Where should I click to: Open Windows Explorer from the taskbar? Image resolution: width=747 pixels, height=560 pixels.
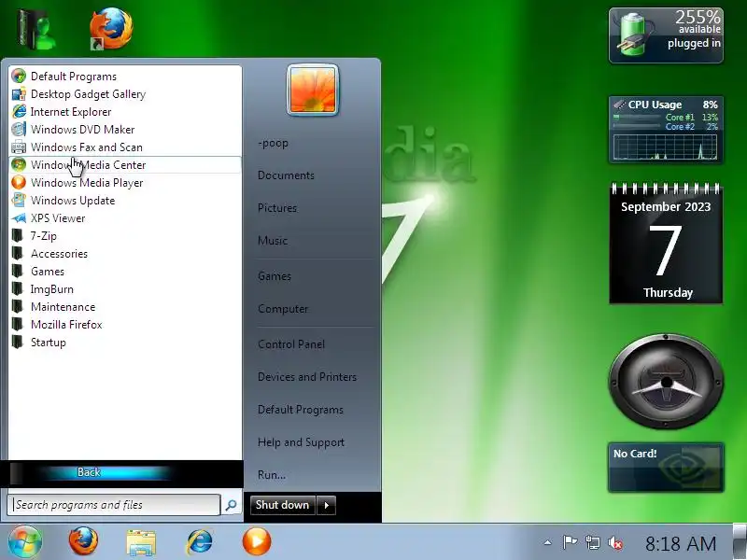tap(141, 543)
